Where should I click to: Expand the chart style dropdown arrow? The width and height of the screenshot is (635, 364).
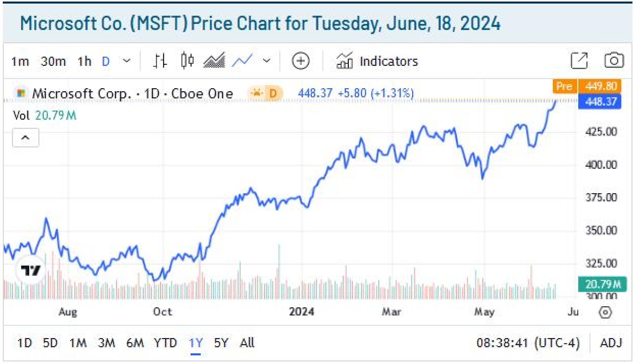pos(266,61)
